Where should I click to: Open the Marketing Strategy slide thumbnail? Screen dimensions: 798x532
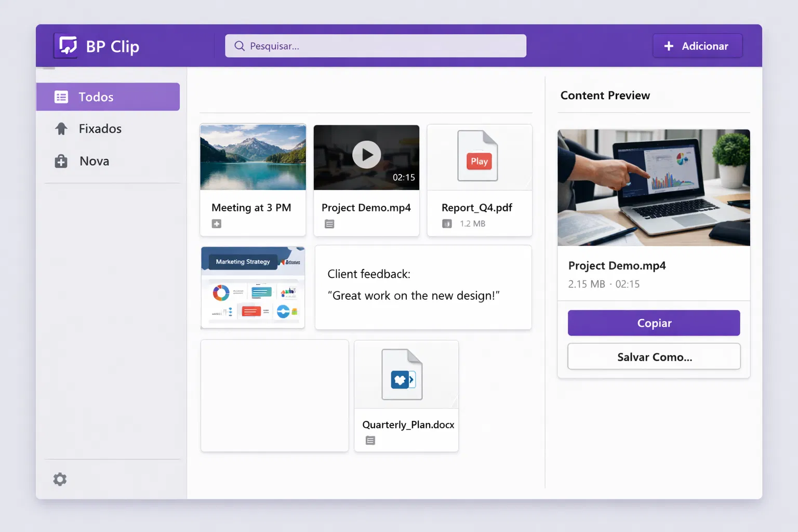[x=253, y=287]
